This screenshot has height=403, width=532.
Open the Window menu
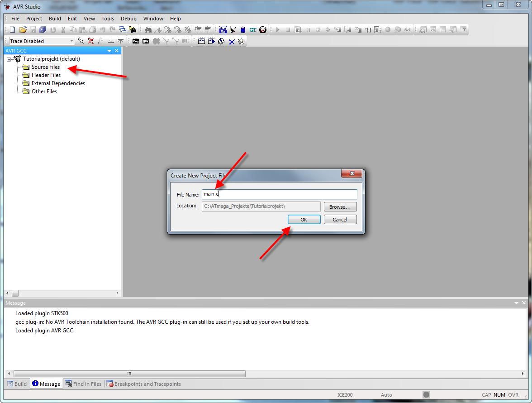(x=153, y=19)
